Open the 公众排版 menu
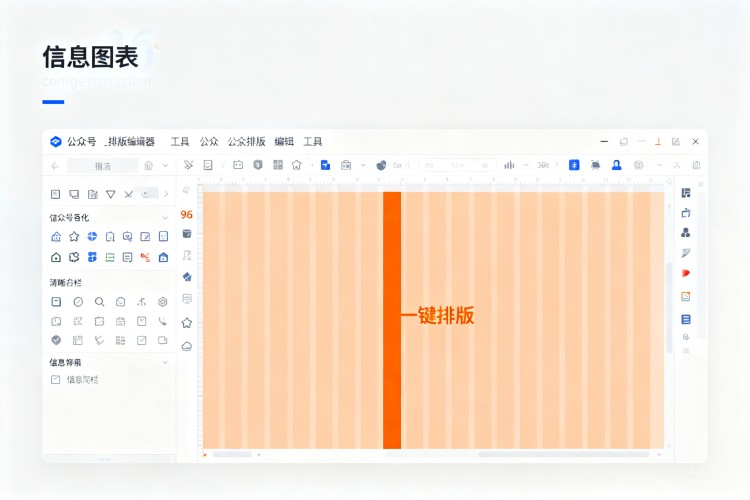The height and width of the screenshot is (500, 750). click(x=246, y=142)
